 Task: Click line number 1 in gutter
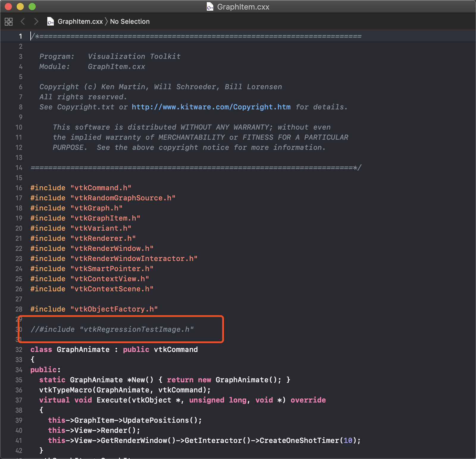point(21,36)
